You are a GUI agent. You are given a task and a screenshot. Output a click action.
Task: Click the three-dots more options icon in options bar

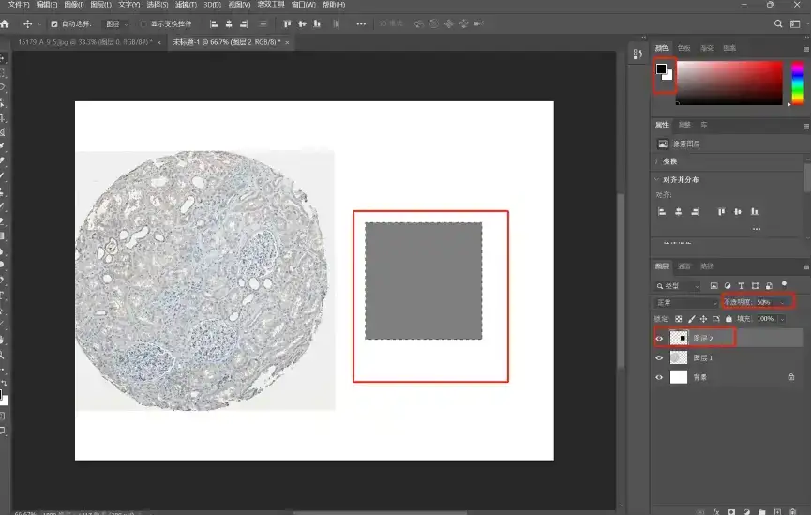click(362, 23)
